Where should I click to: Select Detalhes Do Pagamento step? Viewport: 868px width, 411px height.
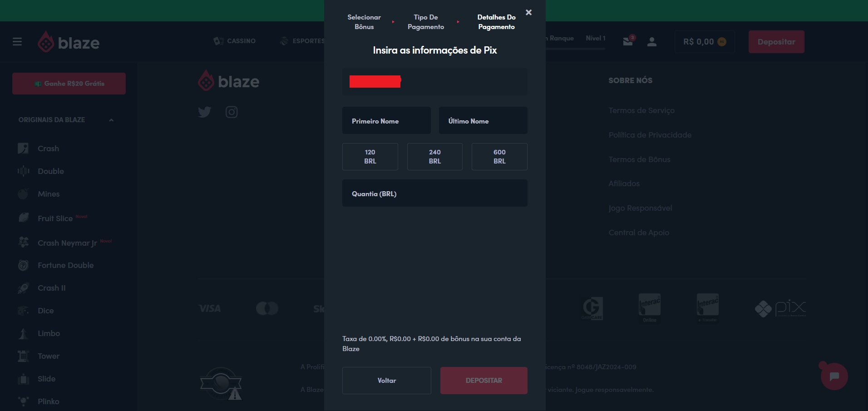[x=496, y=22]
